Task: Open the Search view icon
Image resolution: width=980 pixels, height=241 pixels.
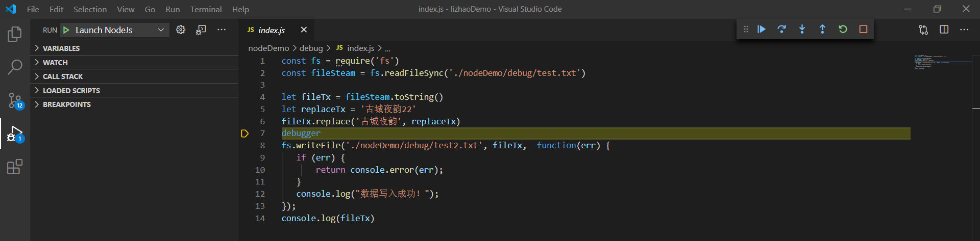Action: point(15,67)
